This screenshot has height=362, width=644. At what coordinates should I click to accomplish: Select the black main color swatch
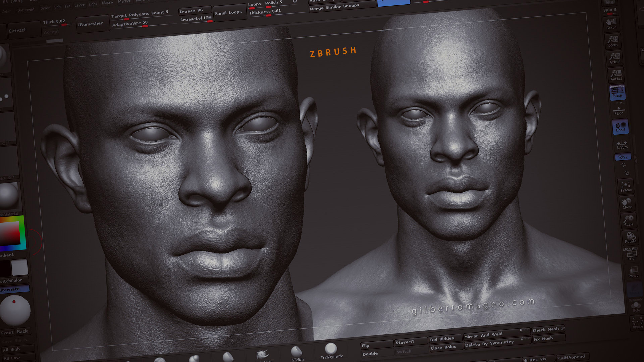pyautogui.click(x=5, y=269)
